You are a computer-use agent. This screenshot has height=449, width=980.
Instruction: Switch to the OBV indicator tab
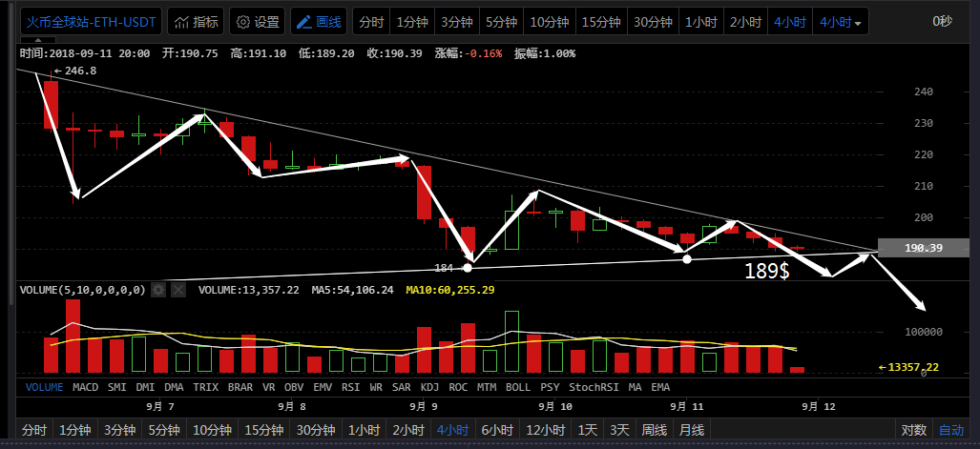click(294, 387)
